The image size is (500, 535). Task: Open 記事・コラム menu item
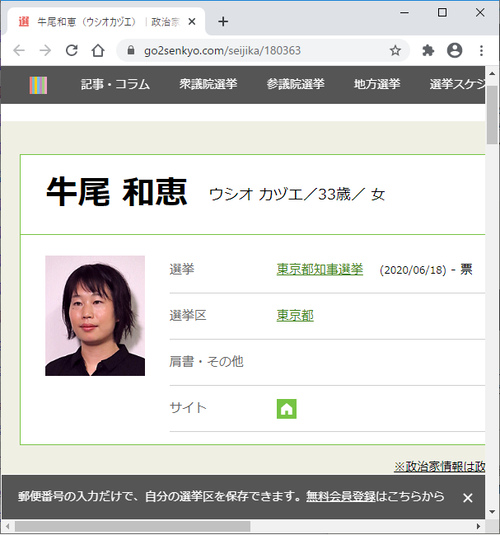(115, 84)
